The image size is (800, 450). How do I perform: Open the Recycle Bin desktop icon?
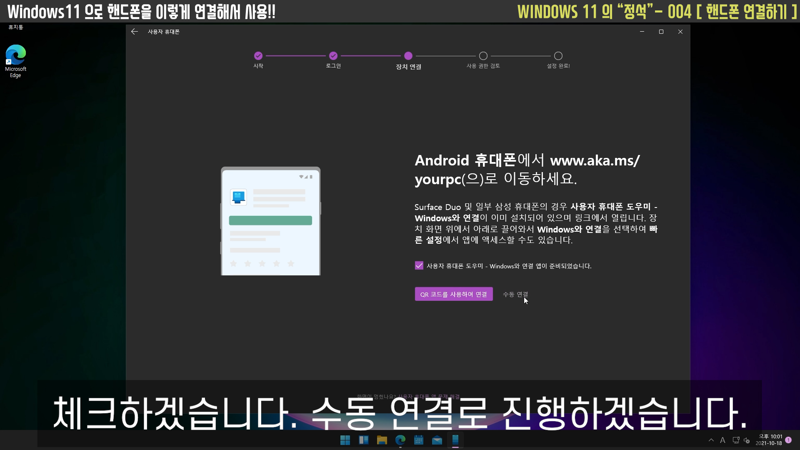[15, 27]
